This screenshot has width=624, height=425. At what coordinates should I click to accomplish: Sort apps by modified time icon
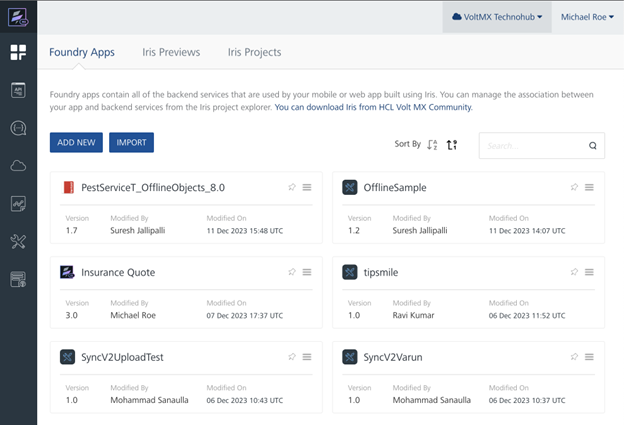click(452, 144)
